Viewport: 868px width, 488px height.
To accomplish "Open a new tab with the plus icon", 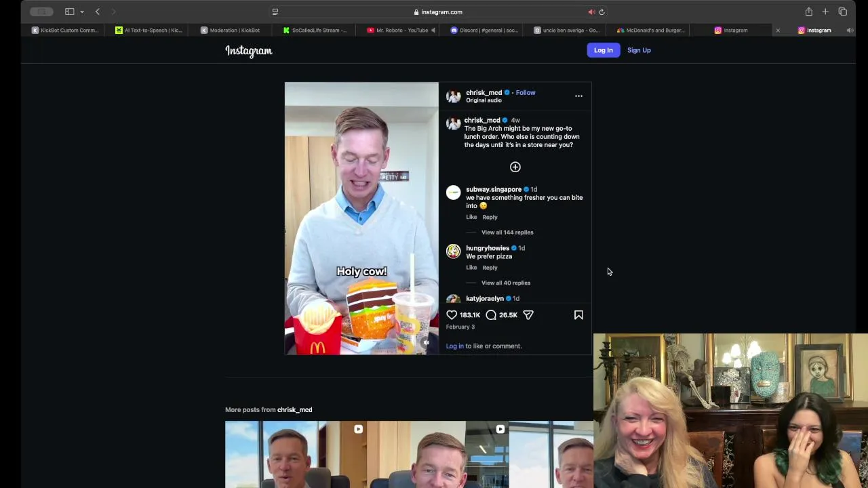I will tap(825, 12).
